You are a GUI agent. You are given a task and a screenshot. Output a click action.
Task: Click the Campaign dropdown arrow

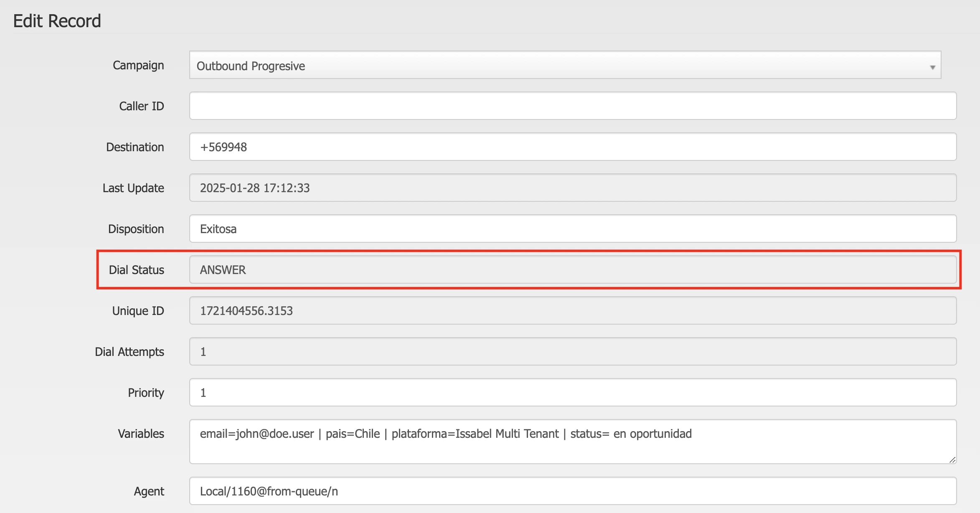click(x=932, y=67)
